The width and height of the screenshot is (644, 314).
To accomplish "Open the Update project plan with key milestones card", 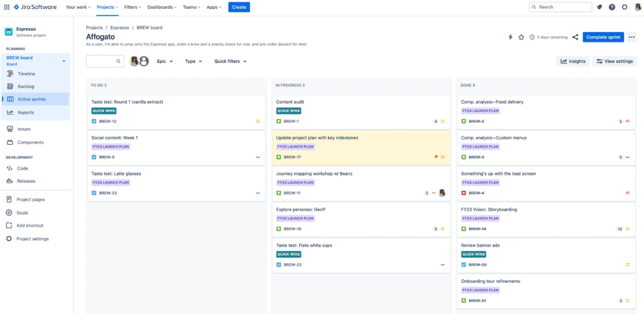I will pos(361,148).
